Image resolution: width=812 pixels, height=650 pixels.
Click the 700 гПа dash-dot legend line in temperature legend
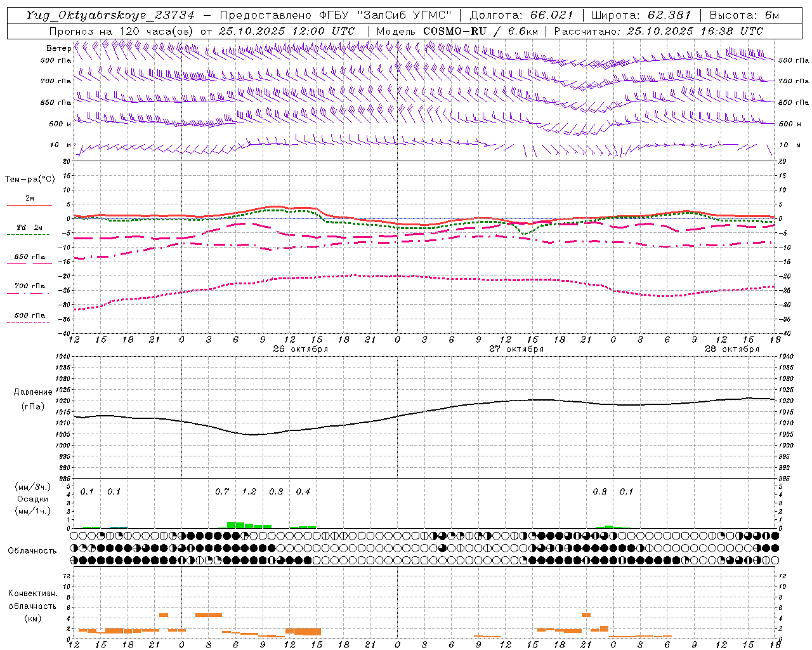28,293
